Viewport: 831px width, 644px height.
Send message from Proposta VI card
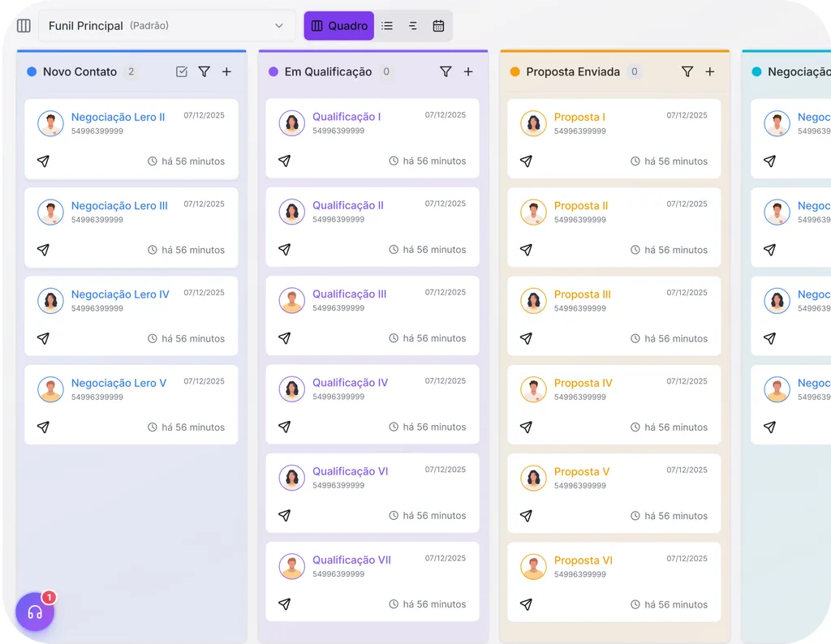[526, 604]
